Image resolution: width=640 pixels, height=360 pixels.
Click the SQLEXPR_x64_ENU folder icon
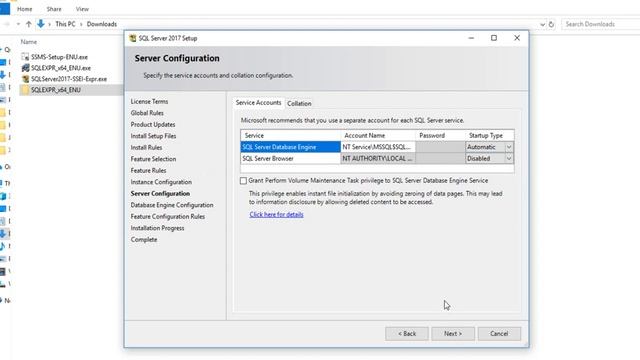tap(25, 90)
